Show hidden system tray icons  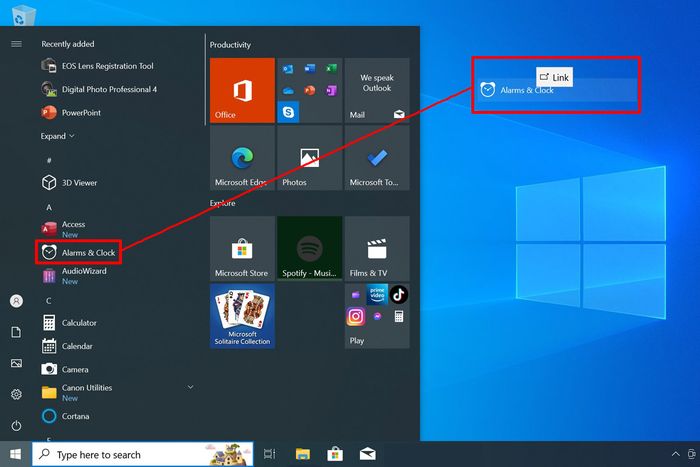coord(676,454)
